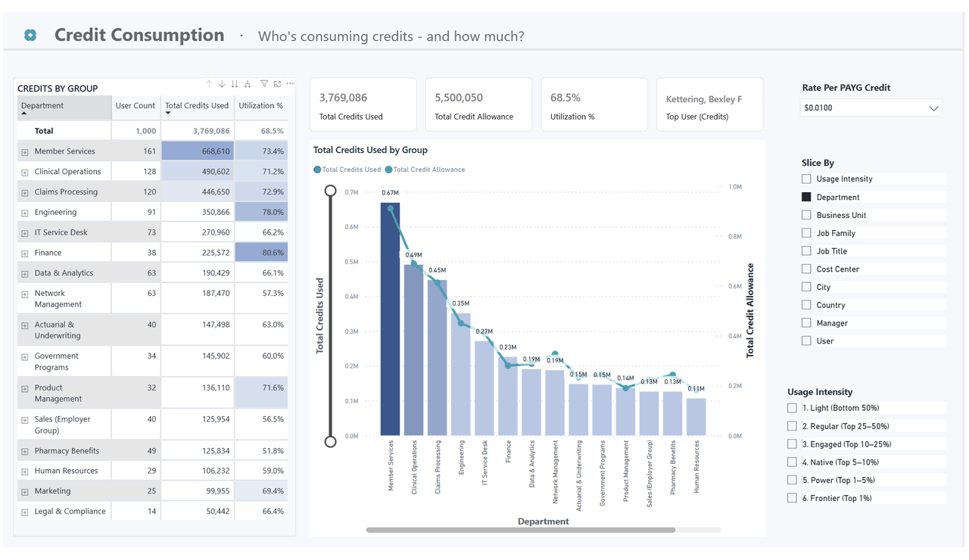969x560 pixels.
Task: Click the top handle of the chart zoom slider
Action: tap(330, 191)
